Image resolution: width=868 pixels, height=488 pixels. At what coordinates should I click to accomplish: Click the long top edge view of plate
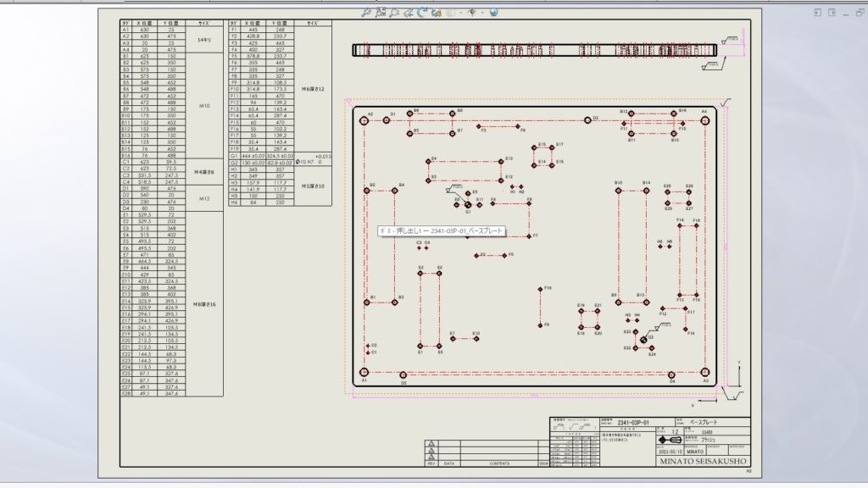click(534, 50)
